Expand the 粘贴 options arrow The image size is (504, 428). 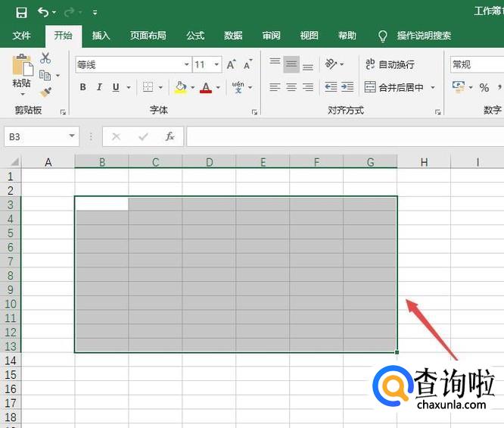click(x=23, y=94)
